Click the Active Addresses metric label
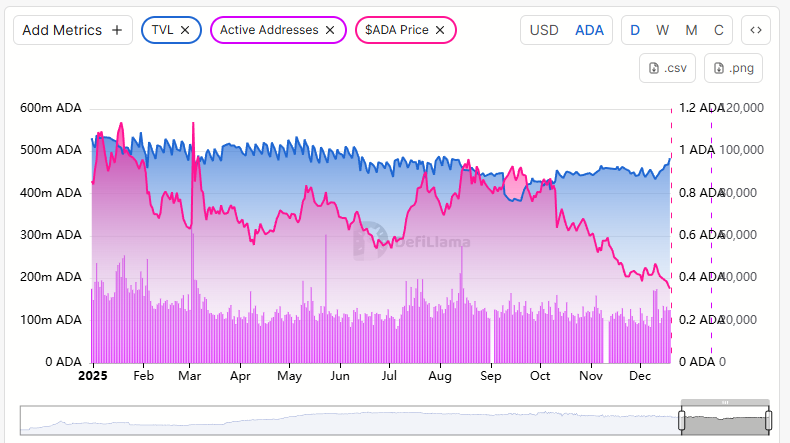This screenshot has width=790, height=443. (268, 30)
